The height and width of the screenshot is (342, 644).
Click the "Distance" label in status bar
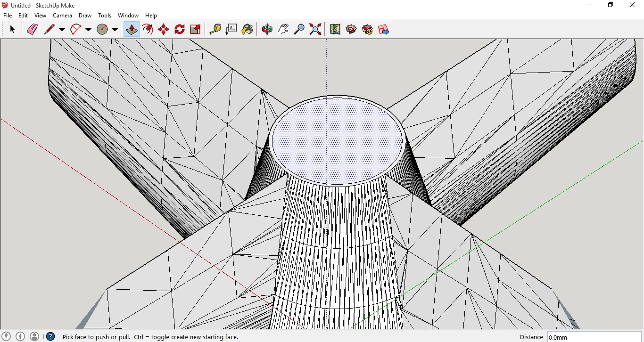pyautogui.click(x=531, y=337)
